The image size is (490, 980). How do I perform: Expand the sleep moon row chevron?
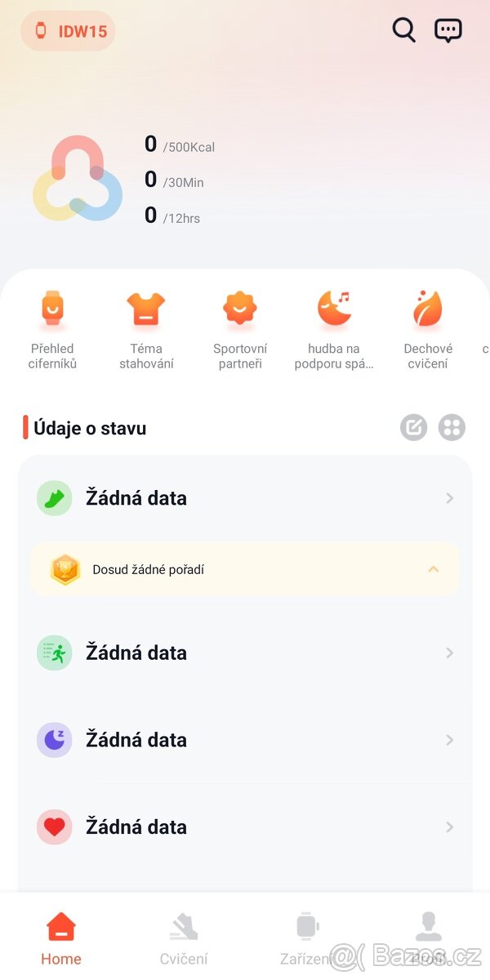(x=449, y=740)
